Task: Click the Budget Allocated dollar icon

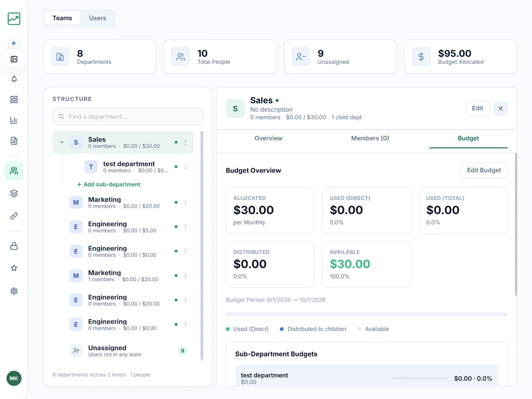Action: point(421,57)
